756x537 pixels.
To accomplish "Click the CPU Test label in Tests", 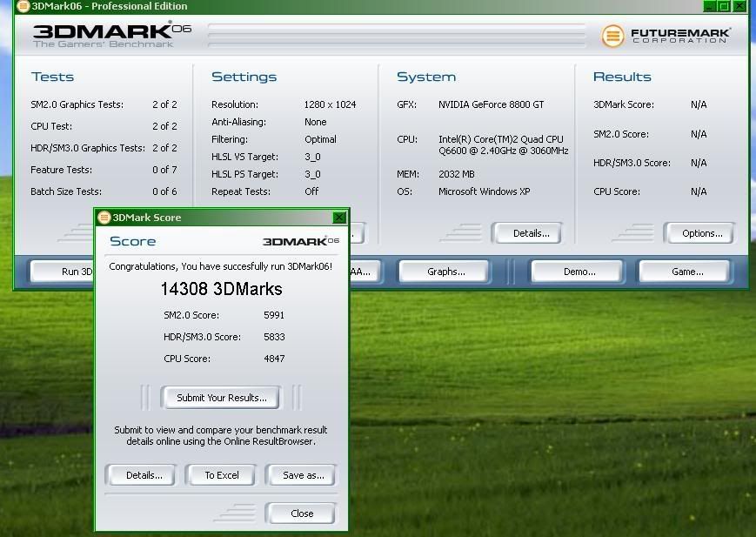I will tap(51, 126).
